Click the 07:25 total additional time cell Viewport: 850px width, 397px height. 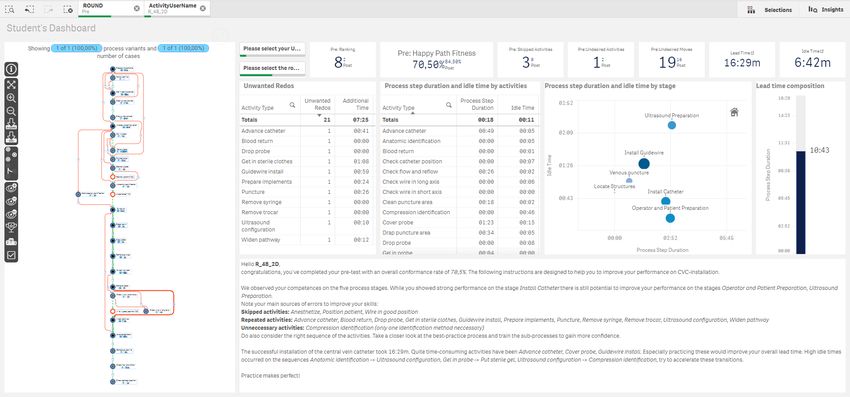pyautogui.click(x=355, y=120)
